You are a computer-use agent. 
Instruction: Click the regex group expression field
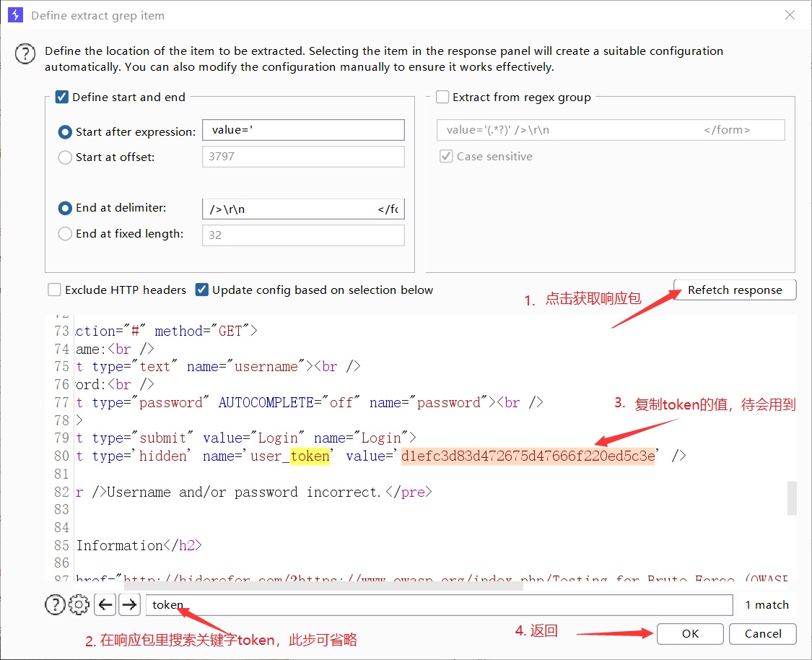click(x=611, y=130)
